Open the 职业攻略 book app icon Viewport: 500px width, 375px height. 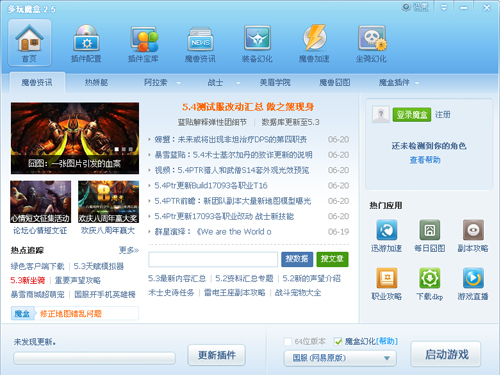tap(386, 284)
